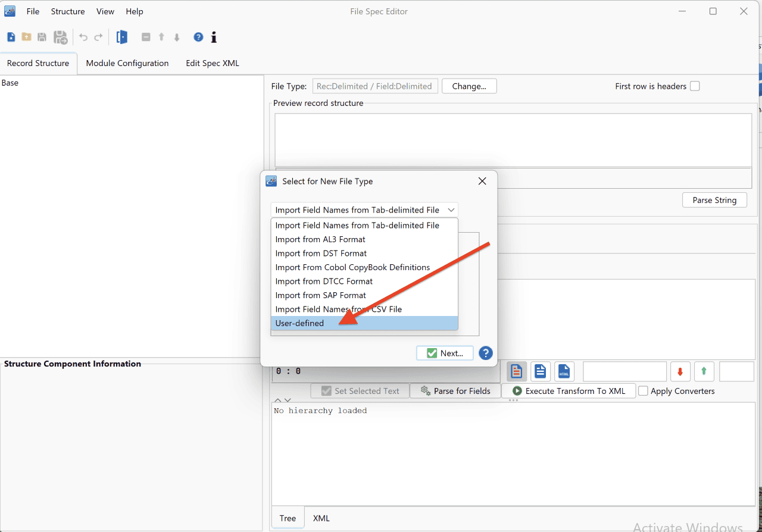Click the Parse for Fields button
Viewport: 762px width, 532px height.
(x=455, y=391)
